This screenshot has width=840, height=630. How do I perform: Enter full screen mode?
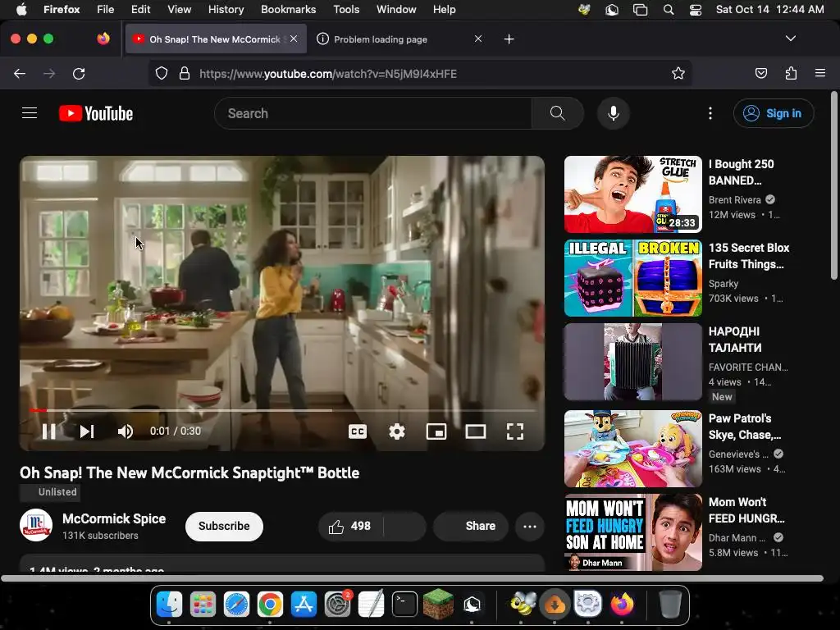point(515,431)
